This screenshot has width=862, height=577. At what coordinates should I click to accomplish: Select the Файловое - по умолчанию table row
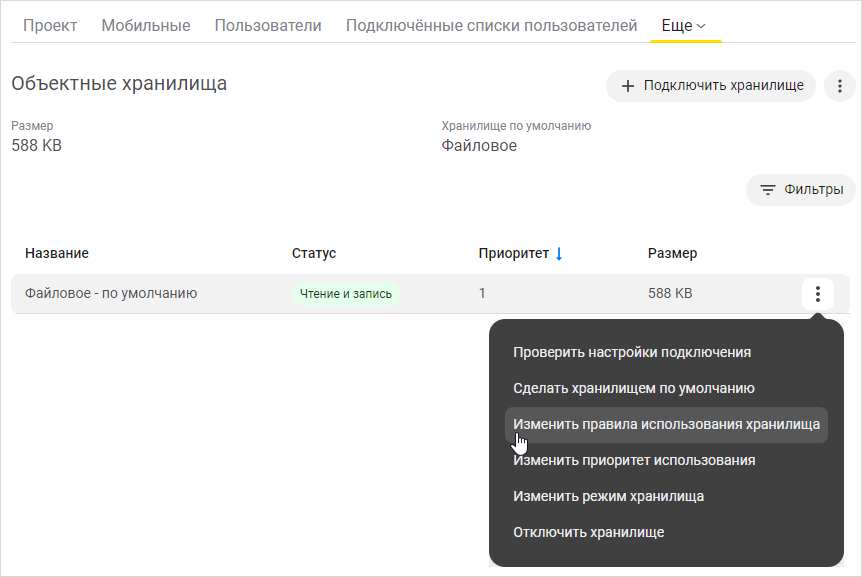300,293
